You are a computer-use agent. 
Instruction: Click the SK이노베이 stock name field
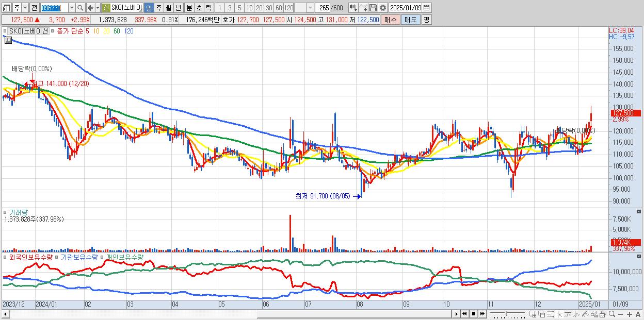coord(126,8)
